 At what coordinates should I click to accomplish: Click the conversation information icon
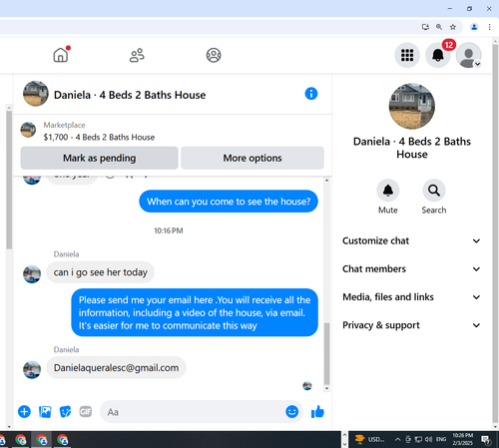click(x=311, y=94)
